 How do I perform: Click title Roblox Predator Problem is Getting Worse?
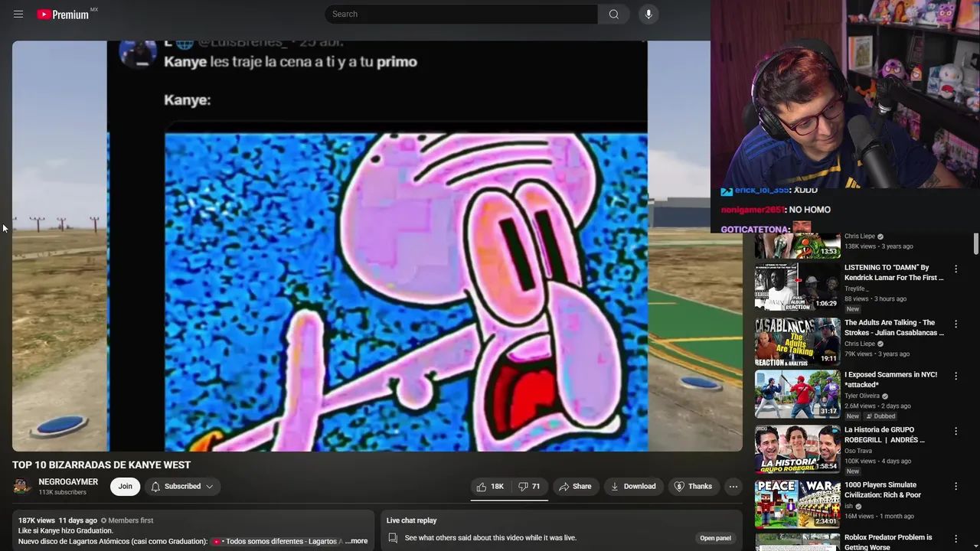[x=888, y=542]
